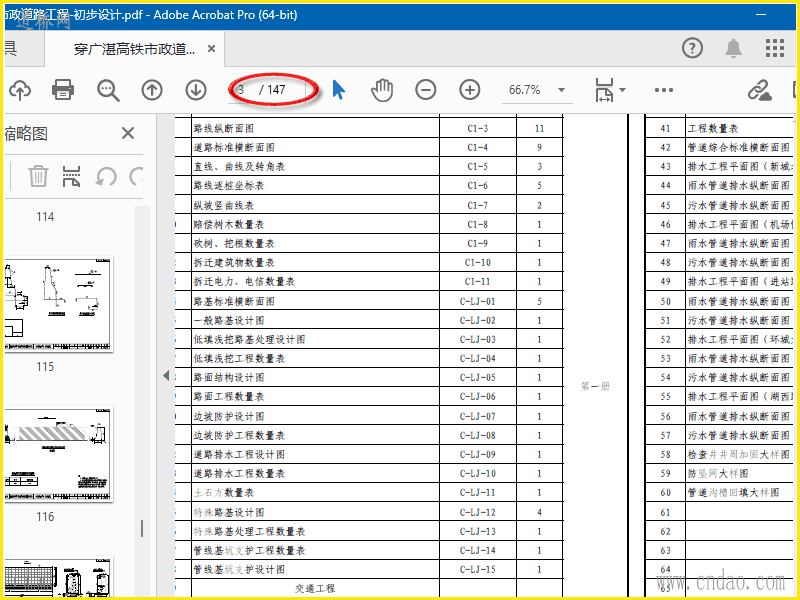This screenshot has width=800, height=600.
Task: Open notifications bell icon
Action: (x=734, y=48)
